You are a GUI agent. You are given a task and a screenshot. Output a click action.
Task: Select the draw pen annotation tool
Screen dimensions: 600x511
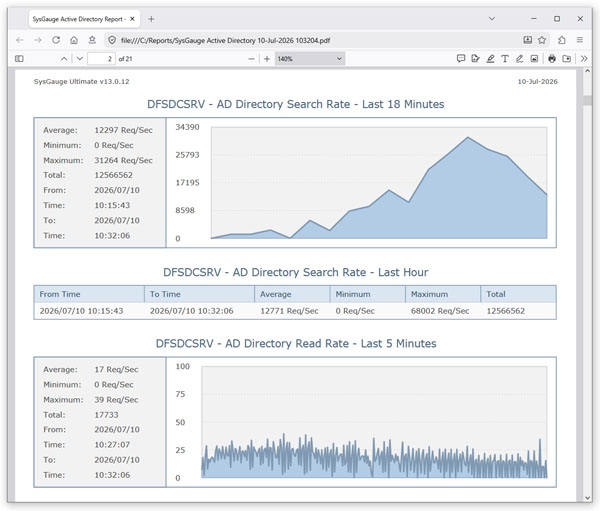coord(519,59)
